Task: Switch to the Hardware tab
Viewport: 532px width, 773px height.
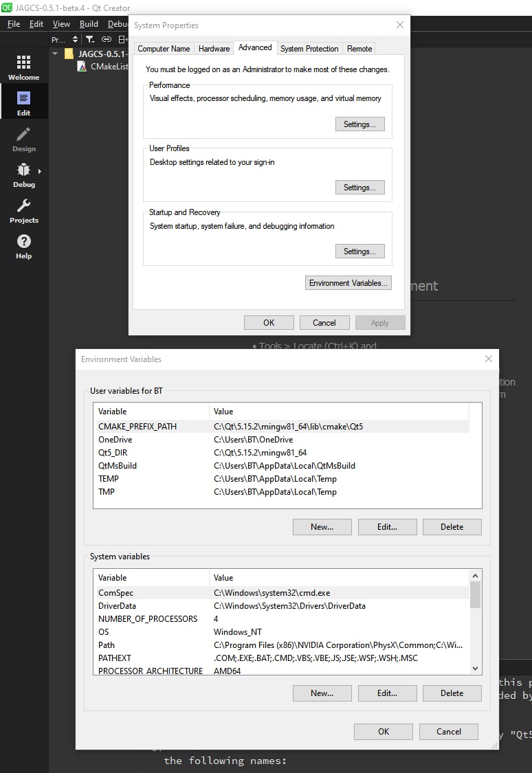Action: tap(214, 48)
